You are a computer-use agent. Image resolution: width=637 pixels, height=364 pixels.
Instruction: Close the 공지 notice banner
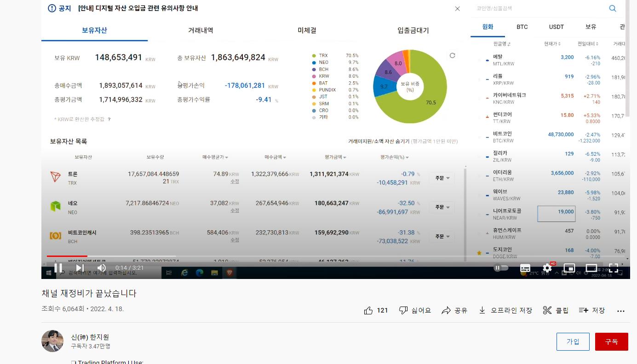point(457,9)
